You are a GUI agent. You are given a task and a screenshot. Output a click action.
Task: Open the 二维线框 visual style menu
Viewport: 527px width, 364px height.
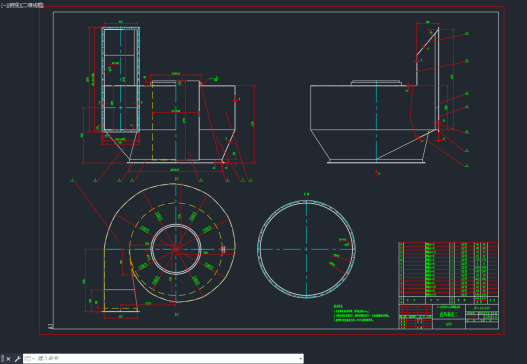pyautogui.click(x=32, y=5)
